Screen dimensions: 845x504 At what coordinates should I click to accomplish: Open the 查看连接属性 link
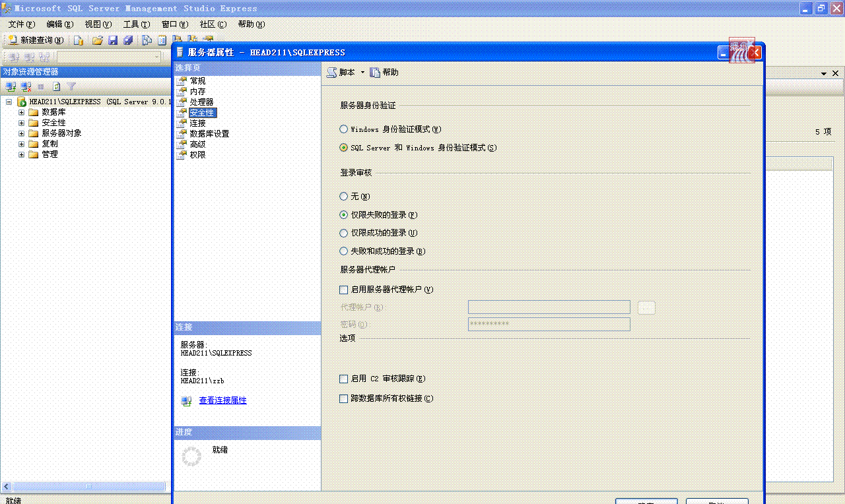pyautogui.click(x=223, y=400)
